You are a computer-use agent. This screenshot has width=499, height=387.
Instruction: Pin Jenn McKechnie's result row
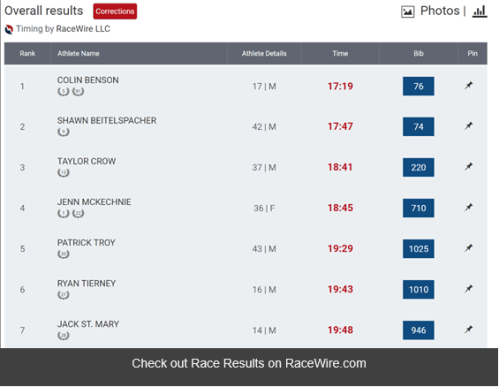pyautogui.click(x=469, y=207)
